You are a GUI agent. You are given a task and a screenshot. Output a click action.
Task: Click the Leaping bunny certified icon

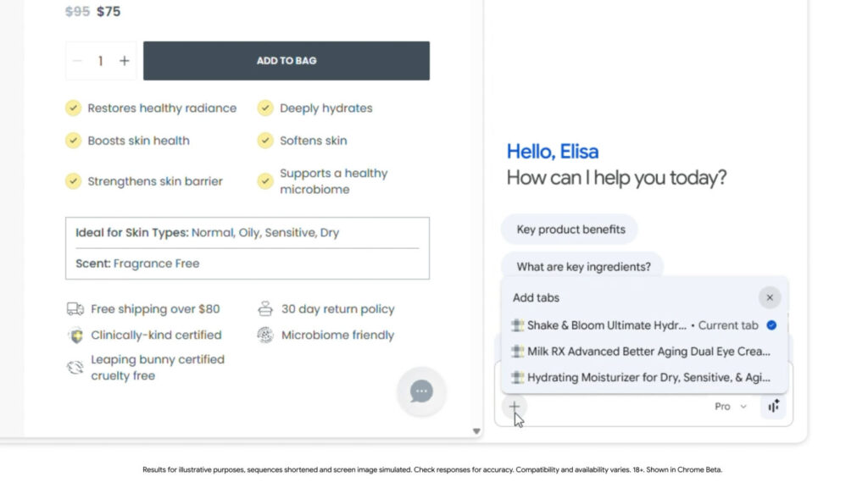click(x=75, y=367)
